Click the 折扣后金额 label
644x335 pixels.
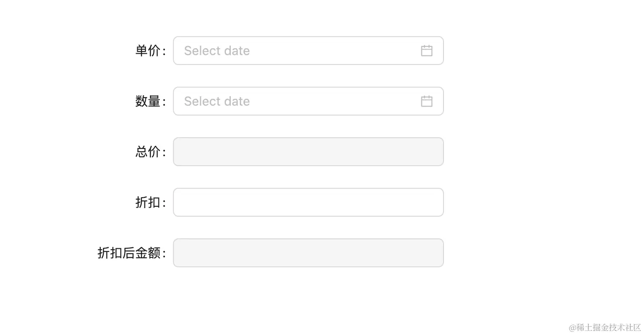129,253
